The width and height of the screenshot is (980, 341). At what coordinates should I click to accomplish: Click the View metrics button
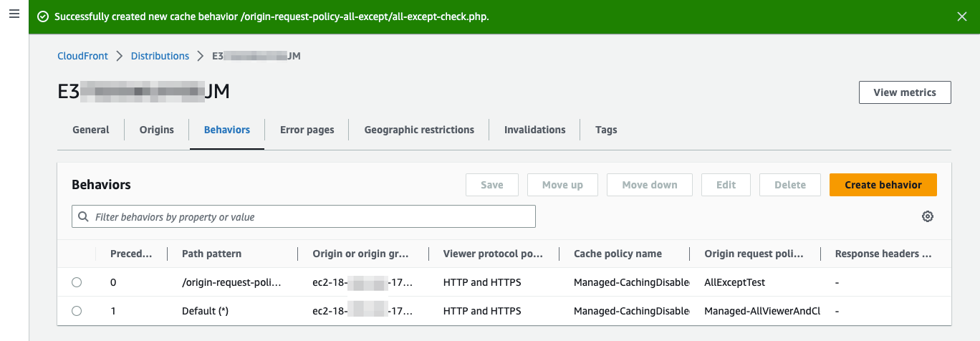(x=905, y=92)
